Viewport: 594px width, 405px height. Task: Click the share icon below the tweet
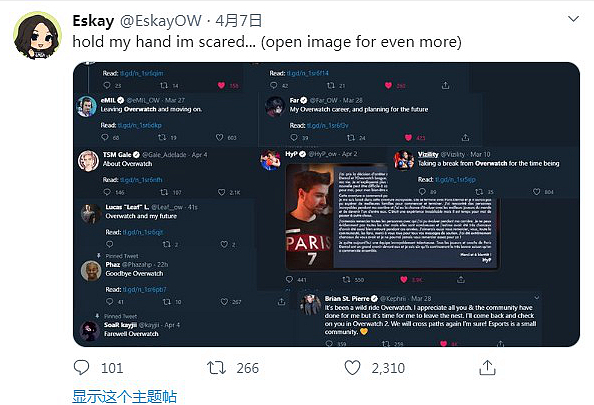click(488, 367)
